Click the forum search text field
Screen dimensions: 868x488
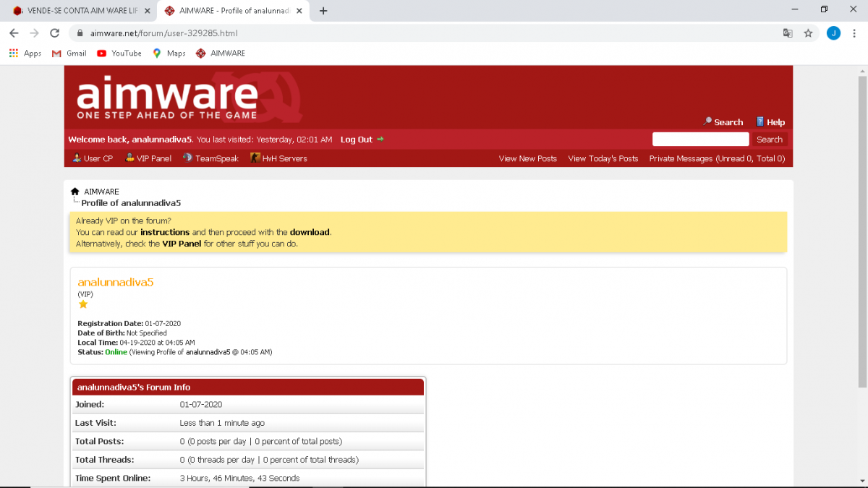[x=700, y=140]
